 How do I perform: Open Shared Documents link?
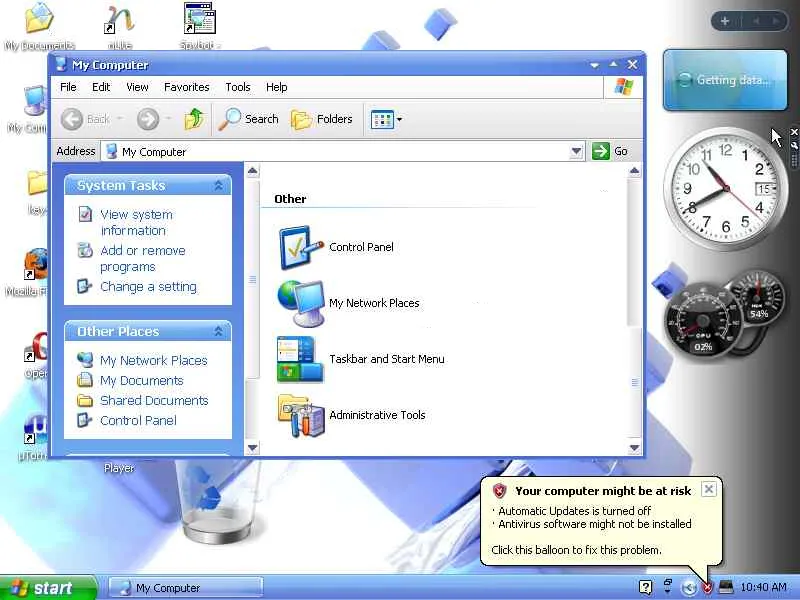pos(154,401)
